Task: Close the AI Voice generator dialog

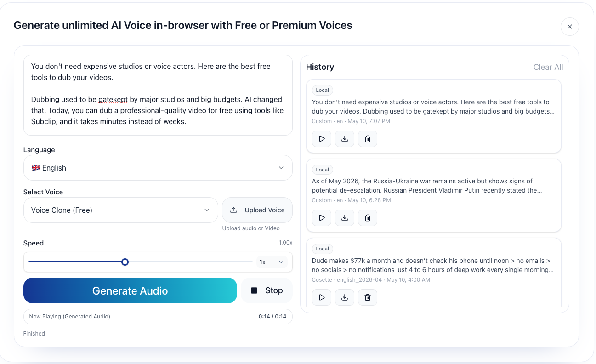Action: [x=569, y=27]
